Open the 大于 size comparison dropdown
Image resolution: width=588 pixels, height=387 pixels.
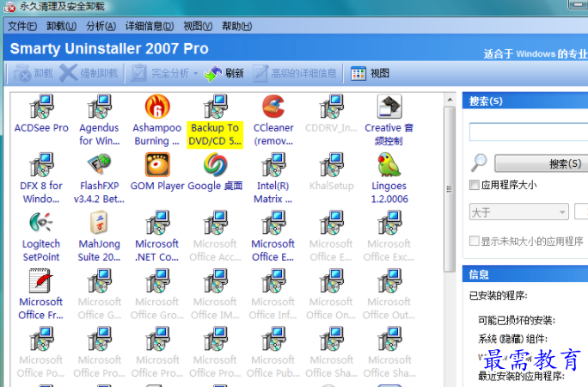point(519,212)
